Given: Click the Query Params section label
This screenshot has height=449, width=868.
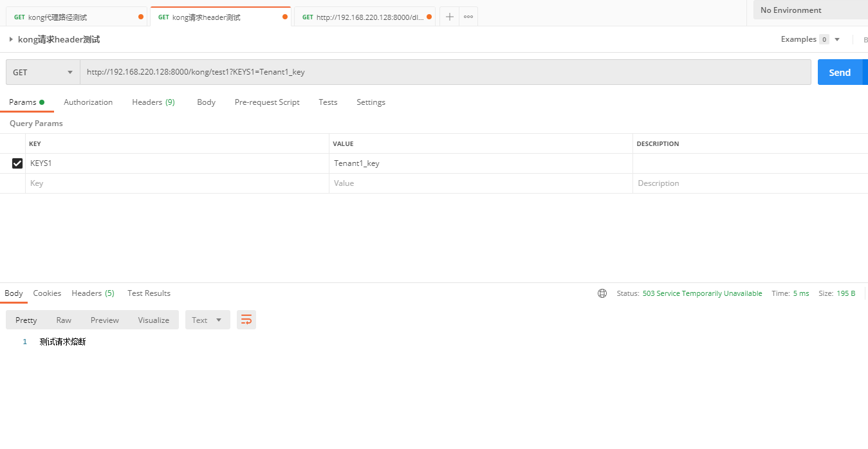Looking at the screenshot, I should [36, 124].
